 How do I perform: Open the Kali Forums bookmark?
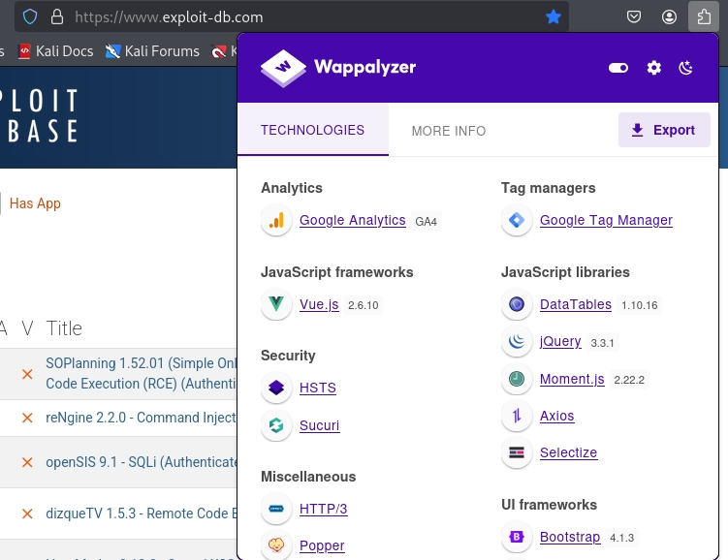point(152,51)
